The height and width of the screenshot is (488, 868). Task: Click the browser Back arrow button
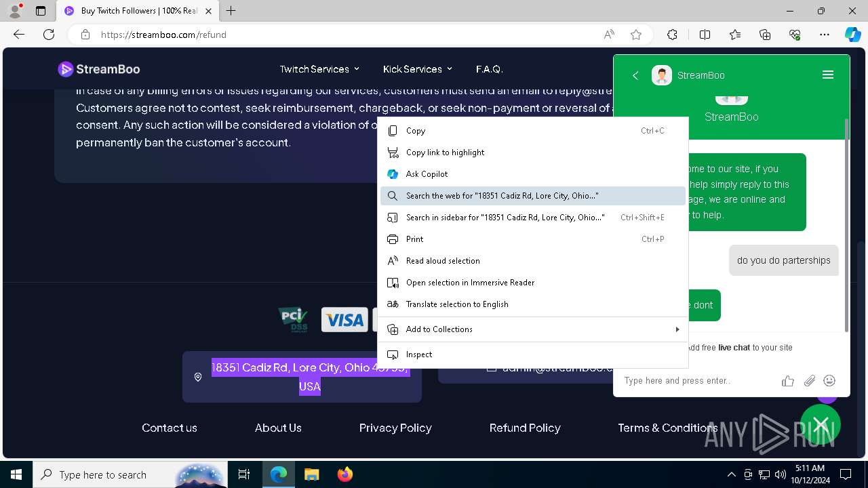19,35
